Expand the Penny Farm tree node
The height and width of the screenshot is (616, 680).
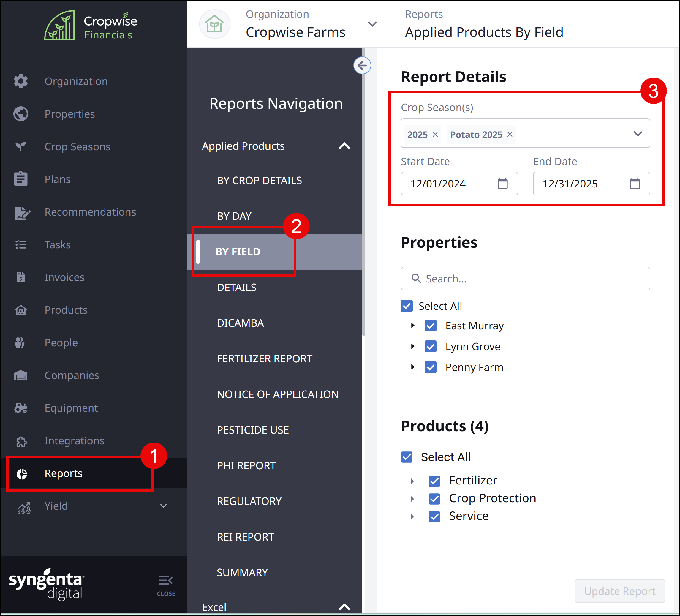click(412, 367)
